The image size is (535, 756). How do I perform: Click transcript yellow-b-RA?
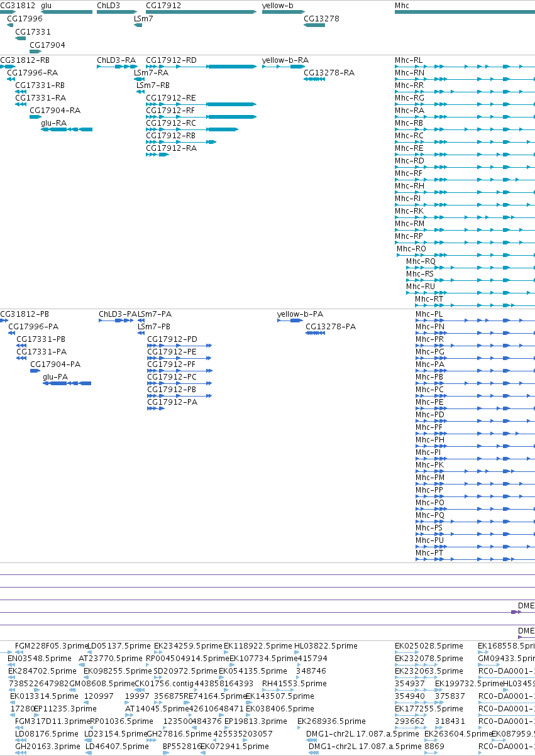click(x=285, y=60)
